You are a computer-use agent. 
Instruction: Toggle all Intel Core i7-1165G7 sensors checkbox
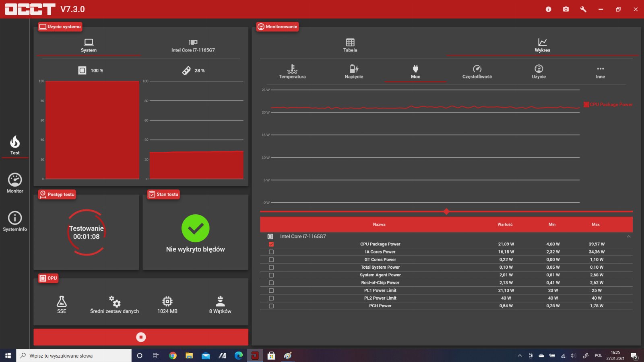click(x=270, y=237)
